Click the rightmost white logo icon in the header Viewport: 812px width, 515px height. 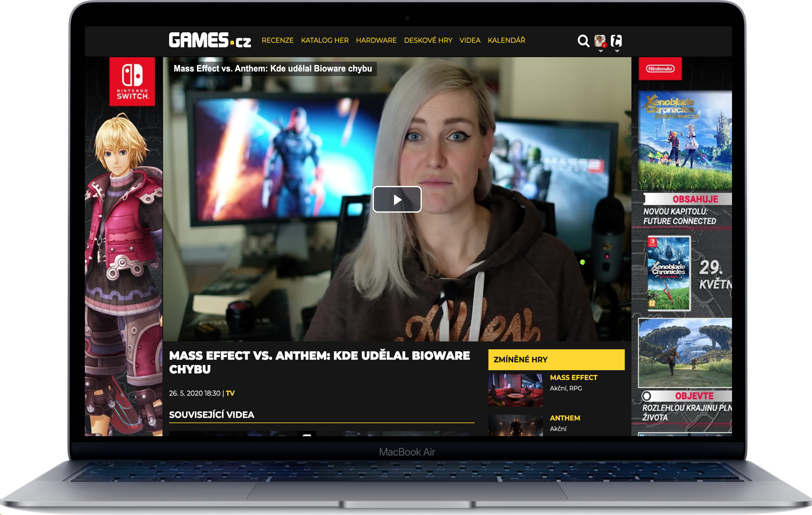tap(616, 41)
